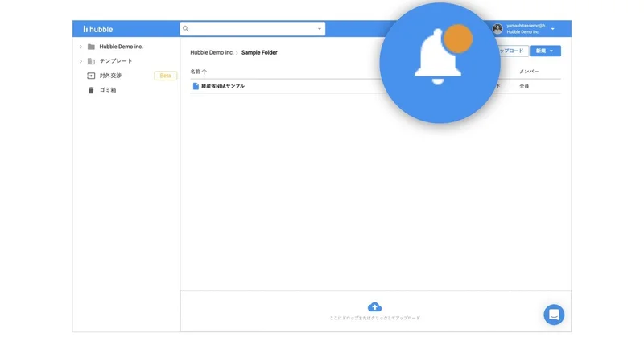Viewport: 644px width, 362px height.
Task: Click the user avatar picture
Action: coord(497,29)
